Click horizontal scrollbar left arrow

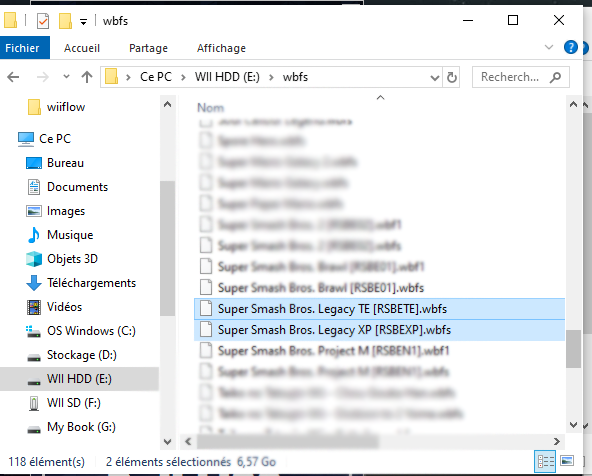click(188, 441)
